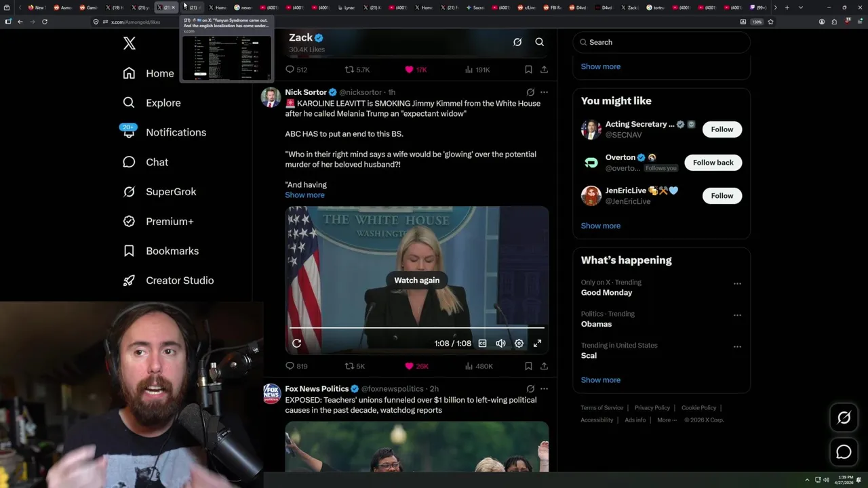868x488 pixels.
Task: Click the right sidebar Search field
Action: [x=662, y=42]
